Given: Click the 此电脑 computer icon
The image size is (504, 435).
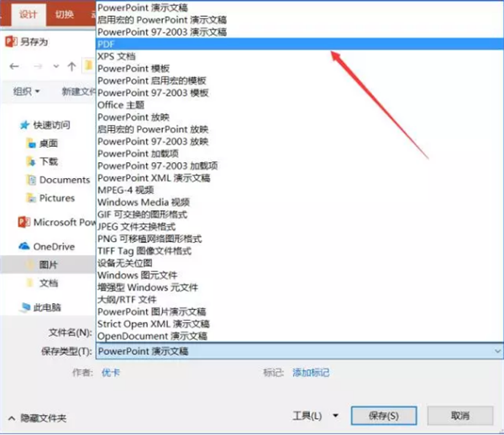Looking at the screenshot, I should [24, 307].
